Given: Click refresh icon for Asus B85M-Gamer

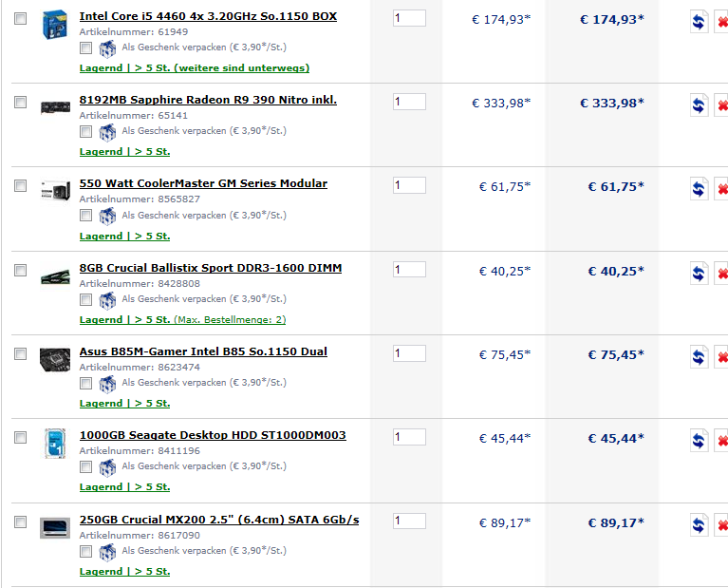Looking at the screenshot, I should point(699,357).
